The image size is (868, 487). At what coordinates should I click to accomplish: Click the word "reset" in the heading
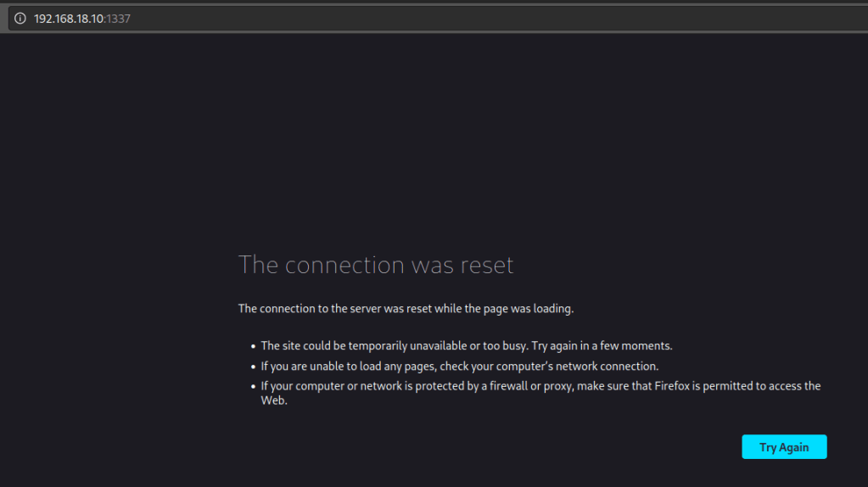click(487, 265)
